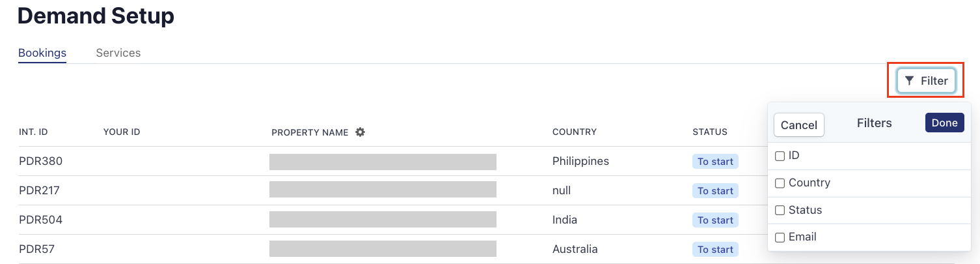Click the funnel Filter button
The image size is (980, 264).
click(926, 81)
